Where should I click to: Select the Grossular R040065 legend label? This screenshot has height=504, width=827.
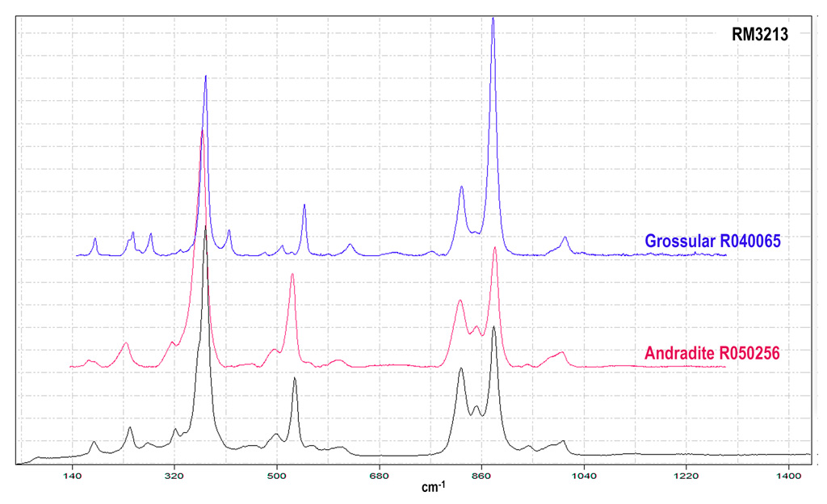712,241
